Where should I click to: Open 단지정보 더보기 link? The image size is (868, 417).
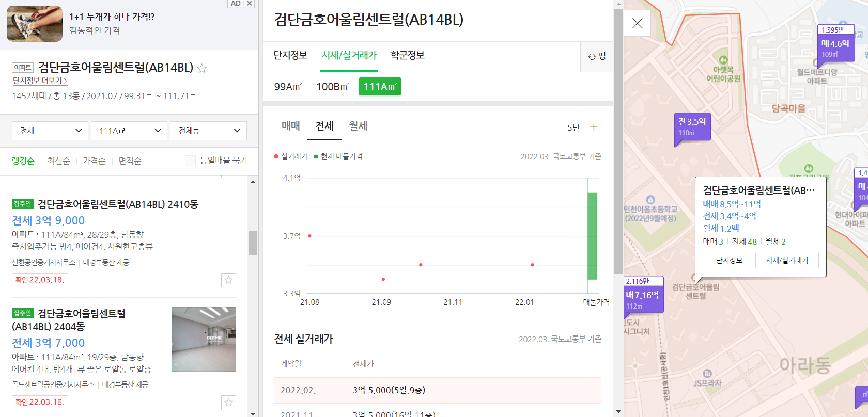point(40,81)
